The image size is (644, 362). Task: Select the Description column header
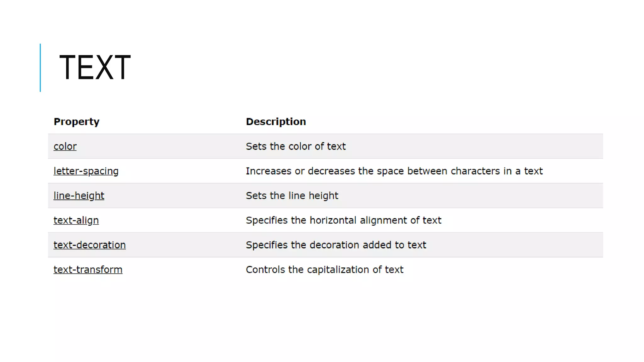tap(276, 122)
